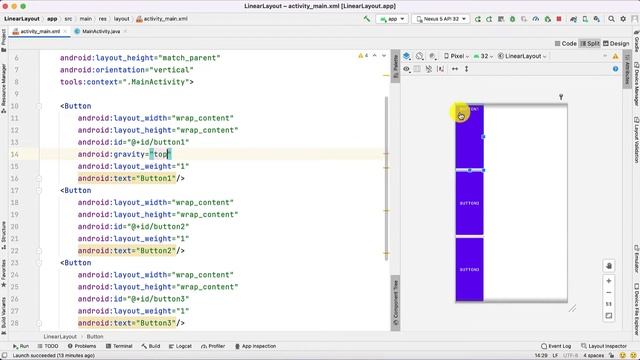This screenshot has height=360, width=640.
Task: Click the Pan hand tool in preview
Action: click(x=609, y=266)
